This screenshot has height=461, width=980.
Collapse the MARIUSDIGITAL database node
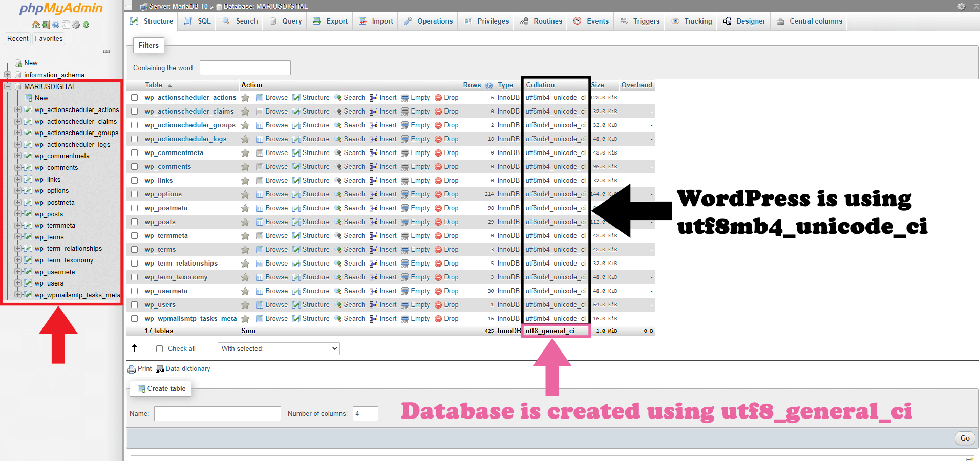(x=8, y=86)
